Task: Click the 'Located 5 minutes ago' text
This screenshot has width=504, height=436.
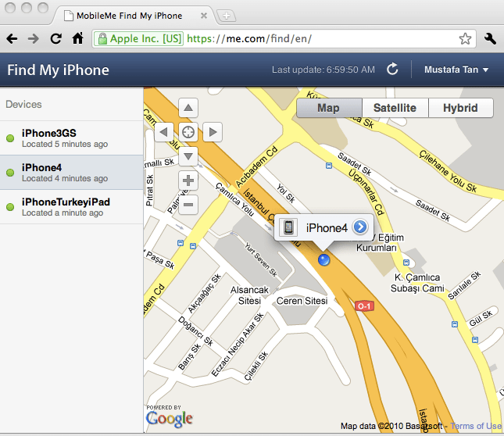Action: [65, 145]
